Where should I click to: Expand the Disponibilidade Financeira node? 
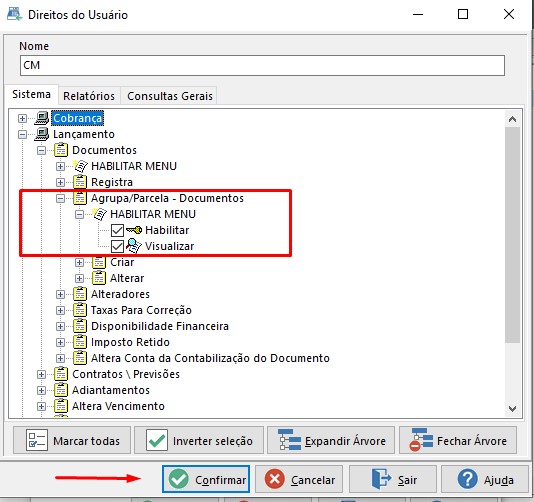(x=60, y=326)
